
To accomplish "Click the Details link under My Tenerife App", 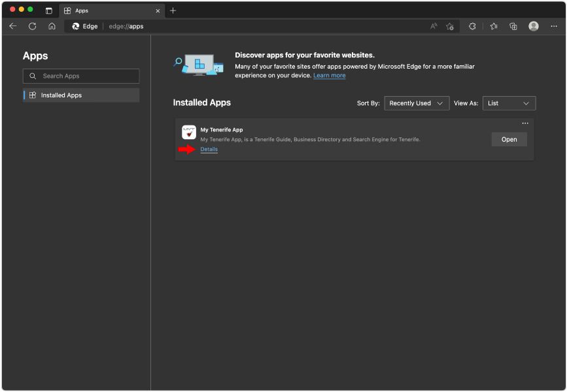I will [x=208, y=149].
